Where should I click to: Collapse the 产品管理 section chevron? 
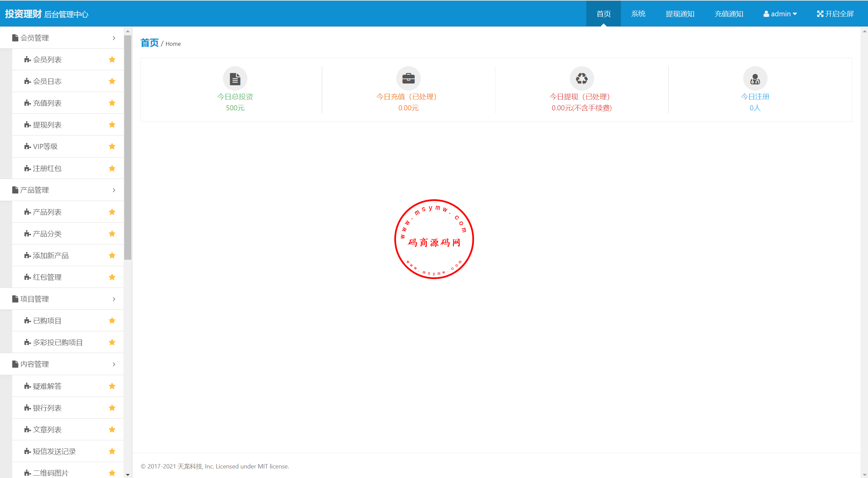114,190
